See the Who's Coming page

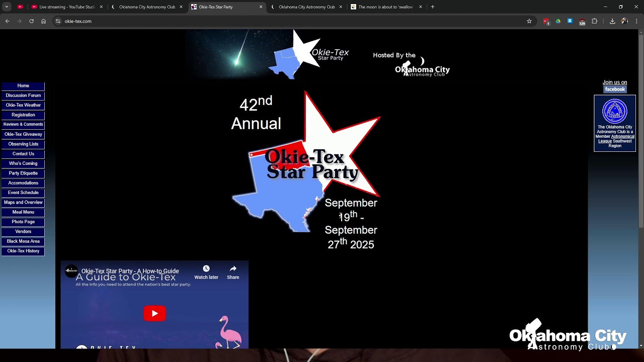tap(23, 163)
